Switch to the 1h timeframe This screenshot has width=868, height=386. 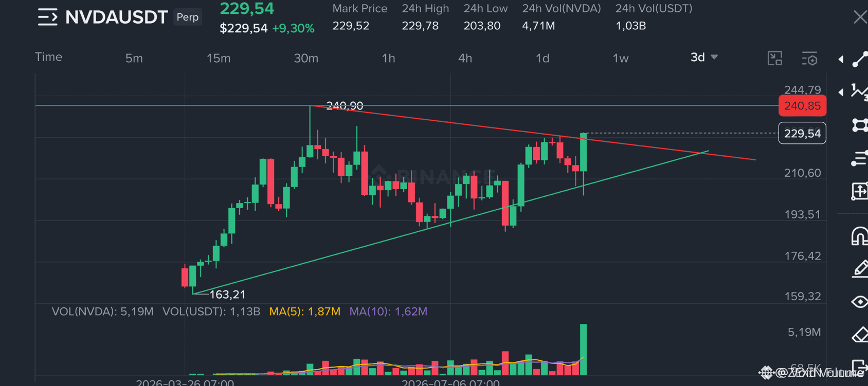(388, 58)
